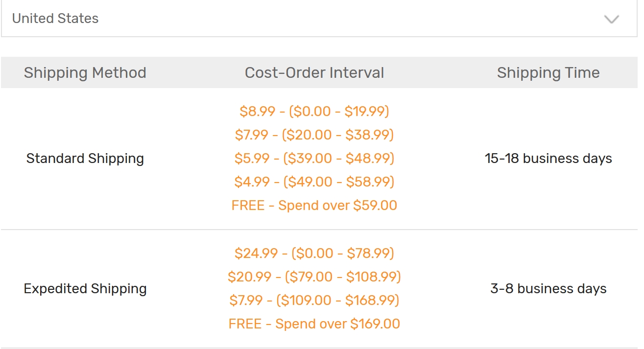The height and width of the screenshot is (349, 644).
Task: Select the Expedited Shipping method label
Action: click(x=85, y=289)
